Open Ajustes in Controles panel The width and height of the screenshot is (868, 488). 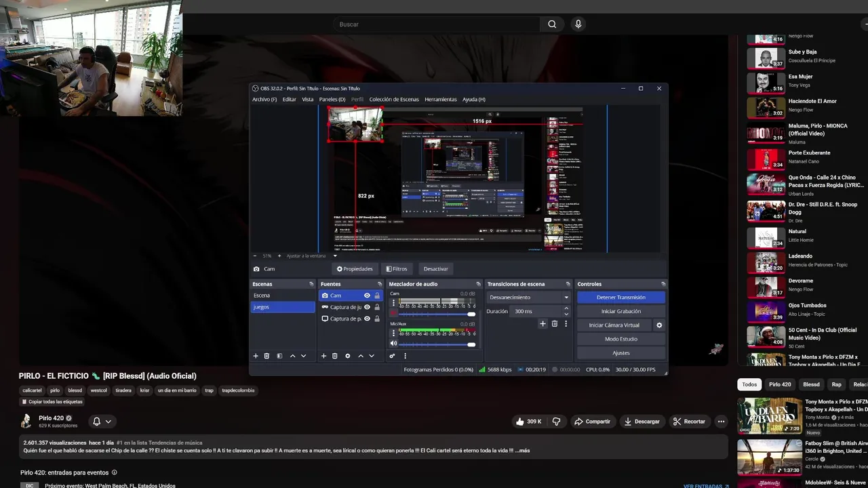(x=621, y=353)
